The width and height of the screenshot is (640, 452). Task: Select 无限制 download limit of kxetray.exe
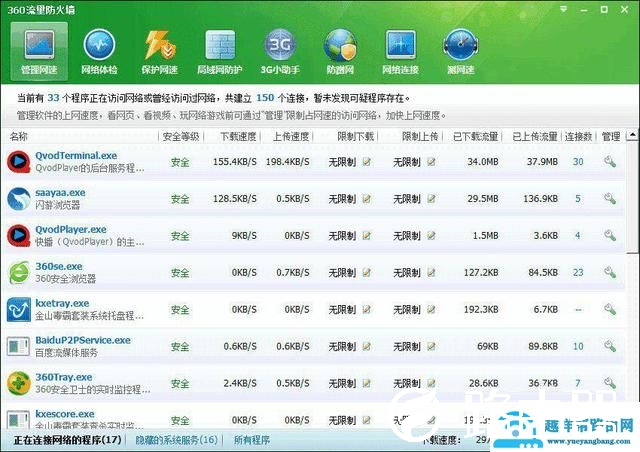(342, 309)
